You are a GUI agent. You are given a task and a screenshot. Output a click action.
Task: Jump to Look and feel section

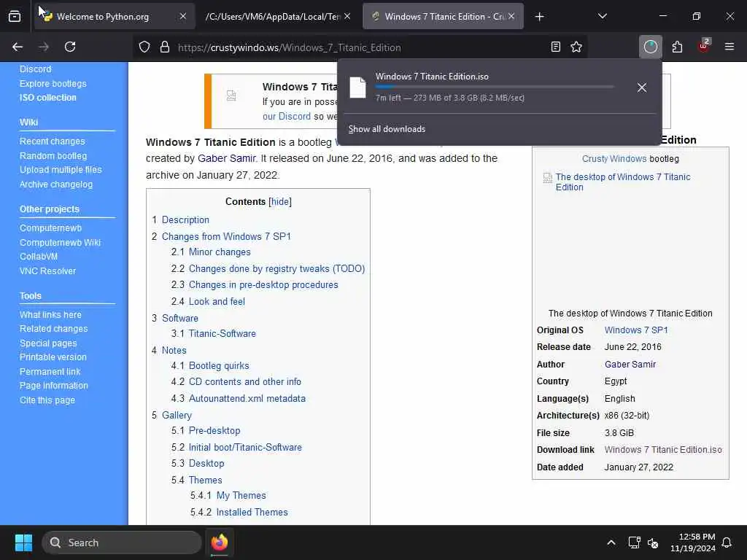217,301
